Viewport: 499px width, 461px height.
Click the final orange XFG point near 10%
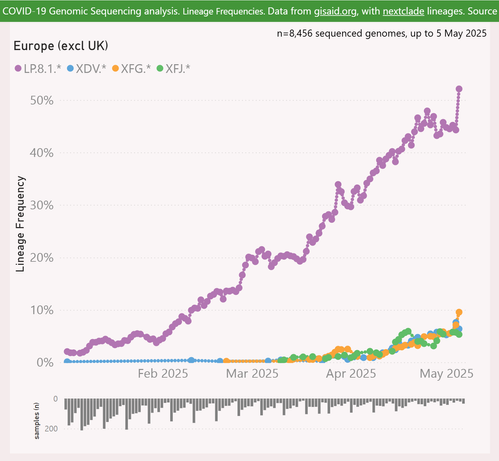point(459,312)
